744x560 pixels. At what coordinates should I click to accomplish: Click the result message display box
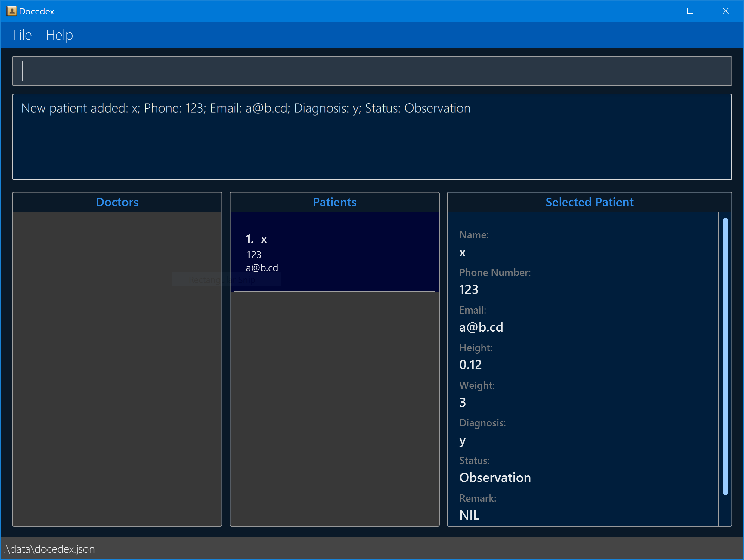(372, 137)
